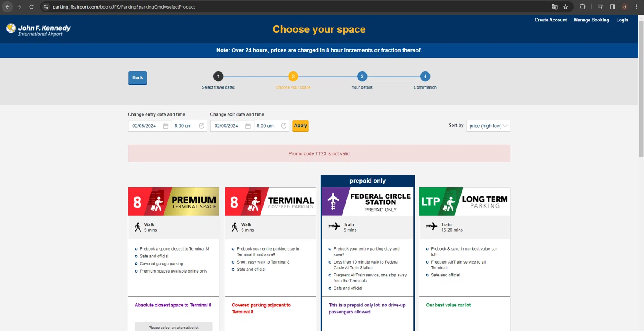Click train-plane icon in Long Term card
The image size is (644, 331).
[x=432, y=226]
